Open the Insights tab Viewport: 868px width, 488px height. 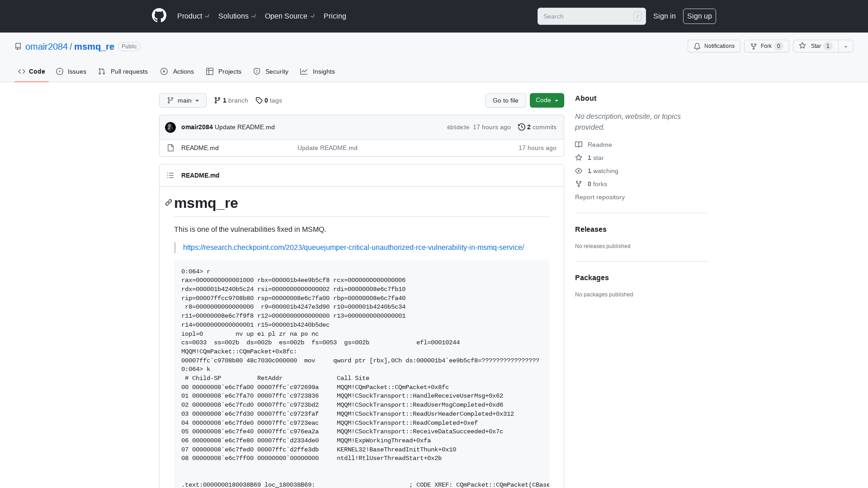(x=317, y=71)
